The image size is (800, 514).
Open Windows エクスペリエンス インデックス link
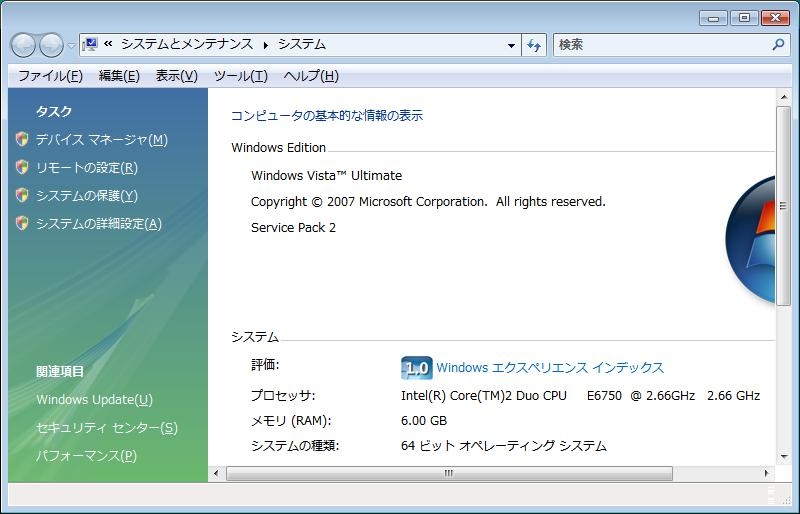(x=550, y=368)
